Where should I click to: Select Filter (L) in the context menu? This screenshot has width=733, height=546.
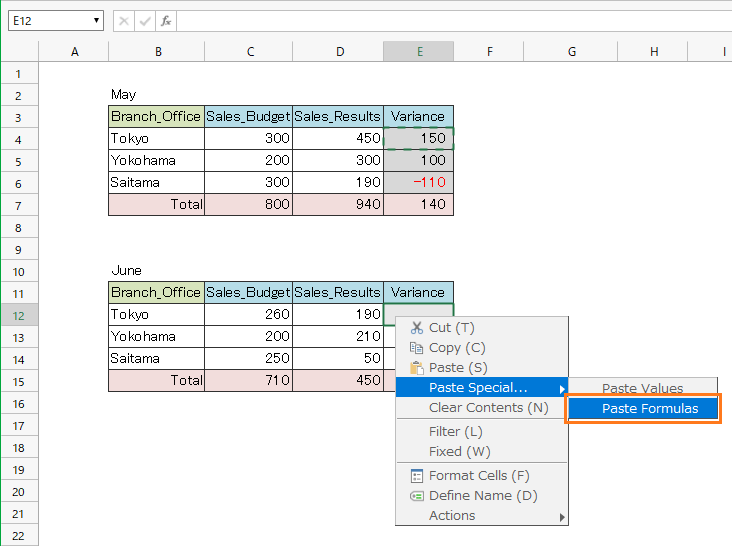(455, 432)
